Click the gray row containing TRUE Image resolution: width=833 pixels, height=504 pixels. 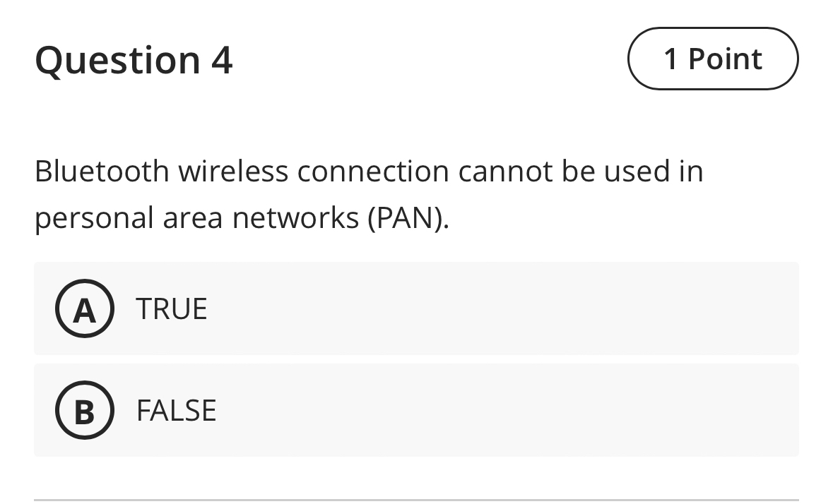coord(416,308)
